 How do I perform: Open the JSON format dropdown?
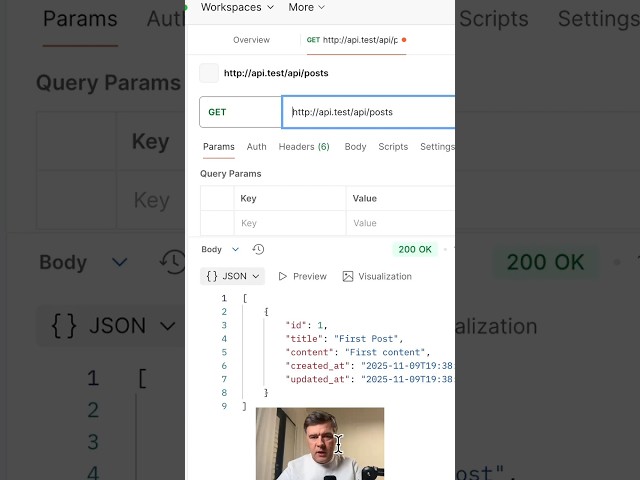(x=232, y=276)
